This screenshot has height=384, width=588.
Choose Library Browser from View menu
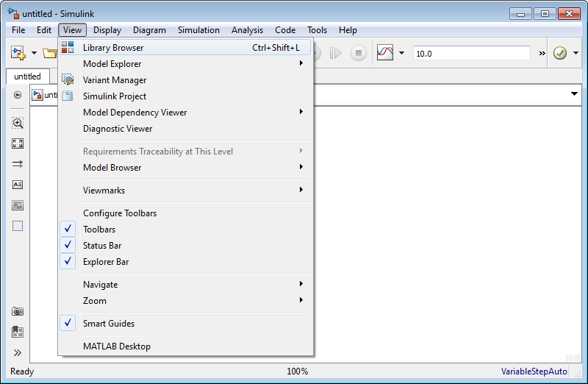[x=185, y=48]
